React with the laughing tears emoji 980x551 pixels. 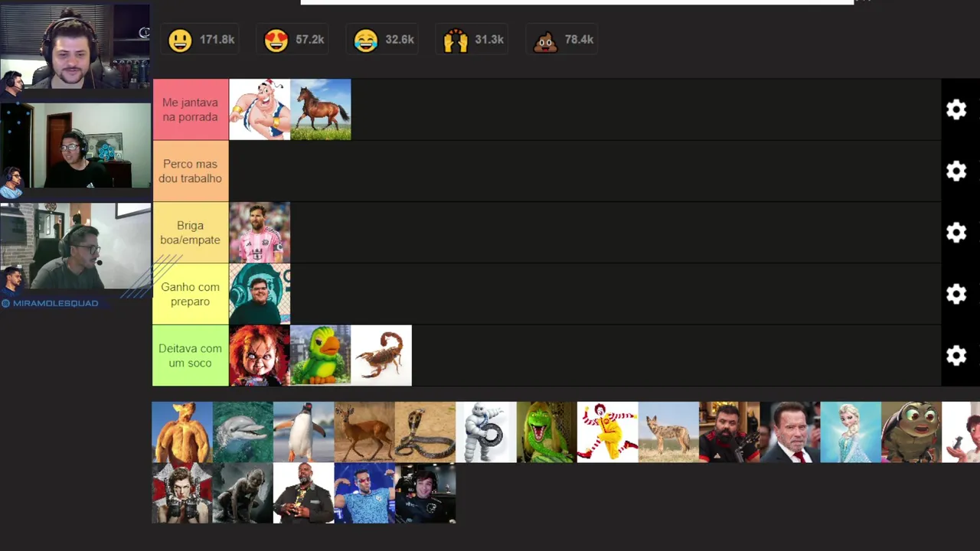[x=365, y=40]
